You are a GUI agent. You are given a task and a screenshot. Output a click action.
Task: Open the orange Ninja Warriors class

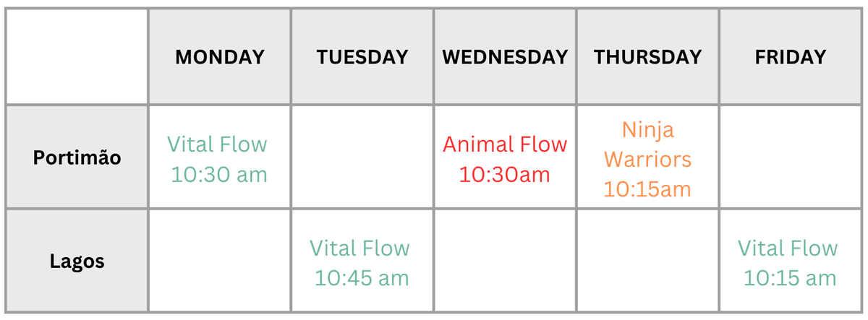647,144
